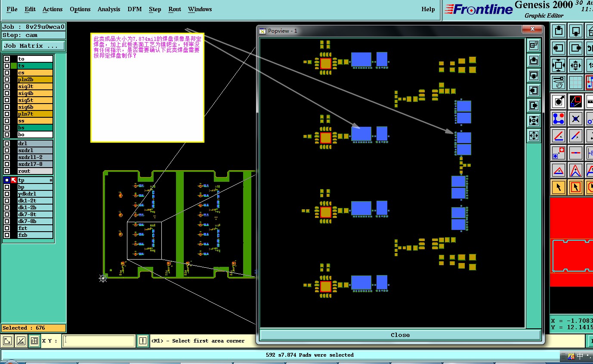
Task: Select the diagonal red-blue line move tool
Action: point(576,136)
